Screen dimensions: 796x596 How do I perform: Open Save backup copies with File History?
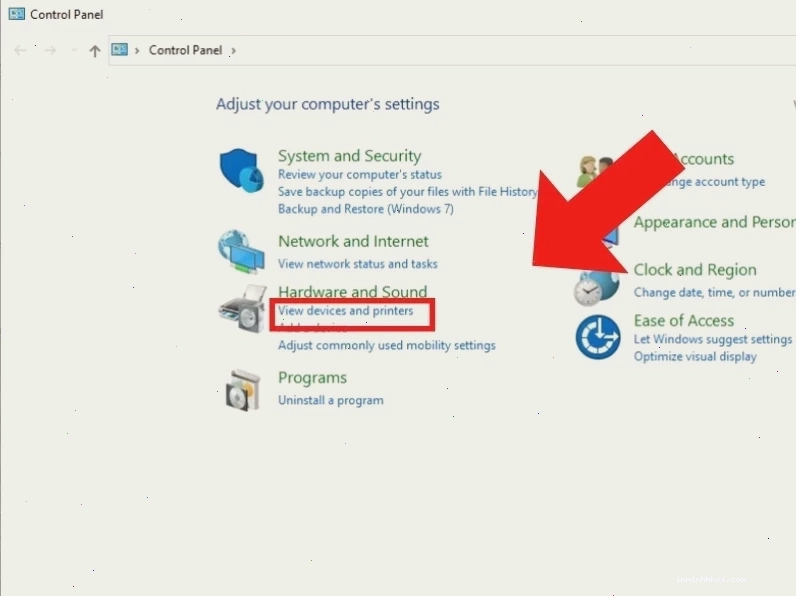(407, 192)
